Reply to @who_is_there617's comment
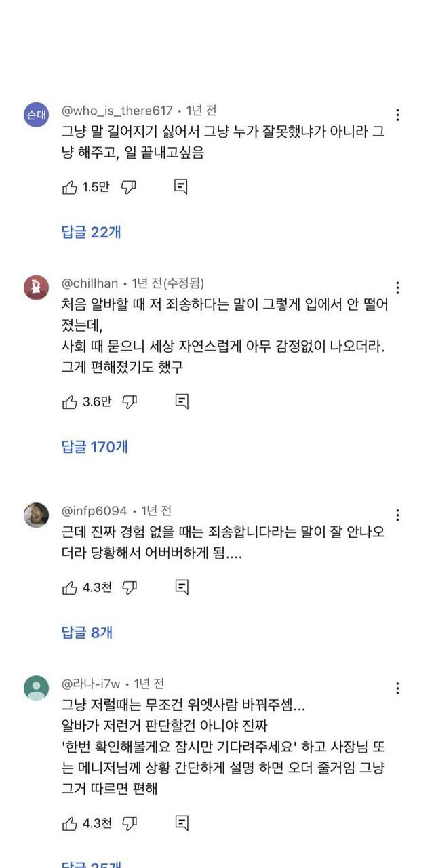The height and width of the screenshot is (868, 434). click(x=180, y=187)
